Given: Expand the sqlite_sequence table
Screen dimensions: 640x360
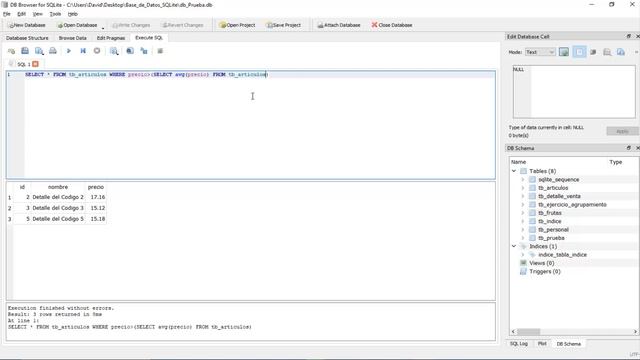Looking at the screenshot, I should [523, 180].
